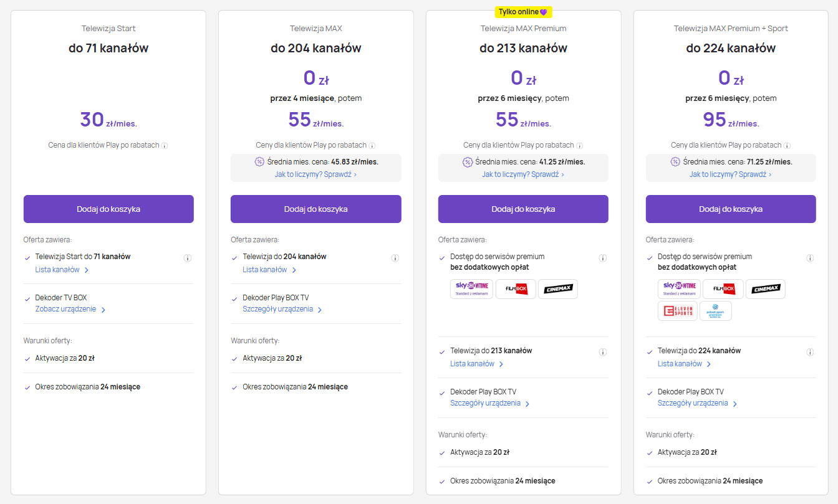This screenshot has width=838, height=504.
Task: Expand 'Jak to liczymy? Sprawdź' in Telewizja MAX card
Action: (315, 174)
